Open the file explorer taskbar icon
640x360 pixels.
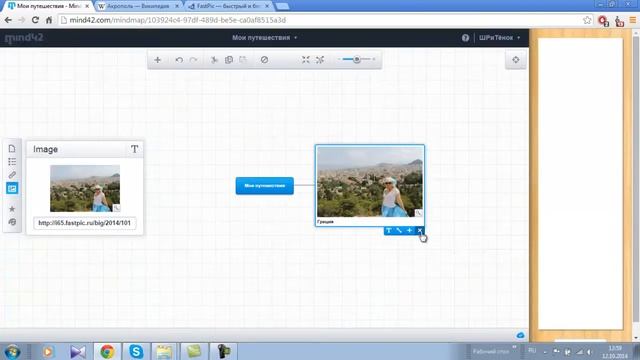click(x=164, y=351)
